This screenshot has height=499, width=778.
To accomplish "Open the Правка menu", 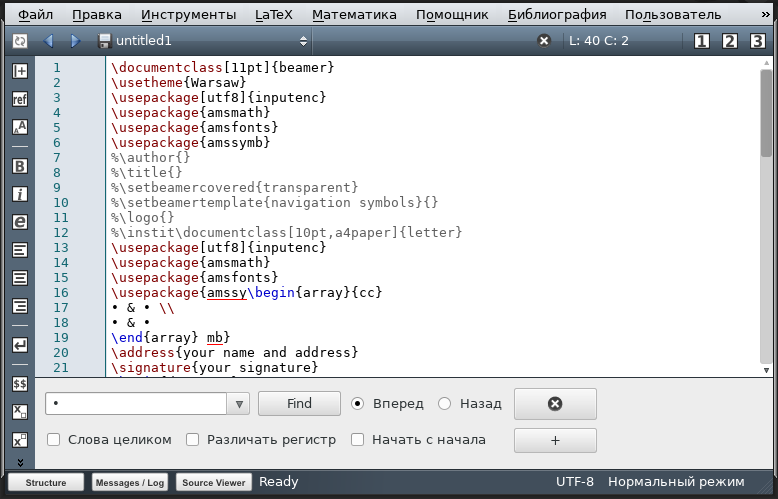I will pos(97,15).
